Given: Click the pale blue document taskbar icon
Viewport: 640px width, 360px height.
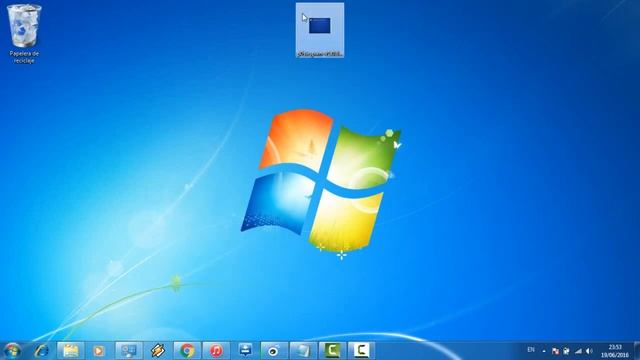Looking at the screenshot, I should pos(303,351).
